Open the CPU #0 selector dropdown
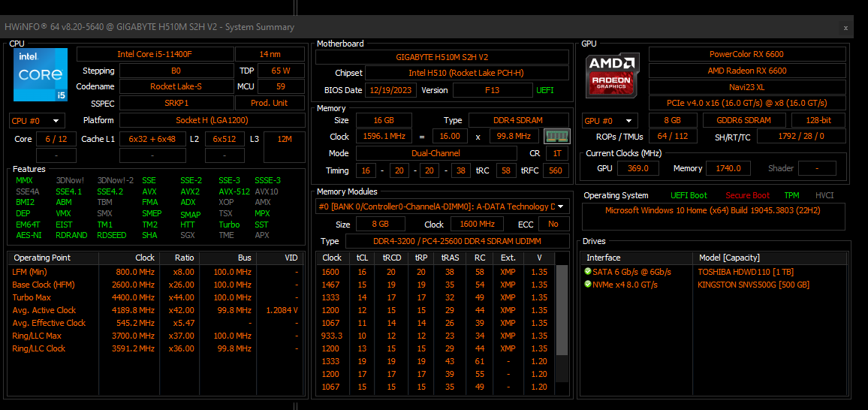 coord(37,121)
